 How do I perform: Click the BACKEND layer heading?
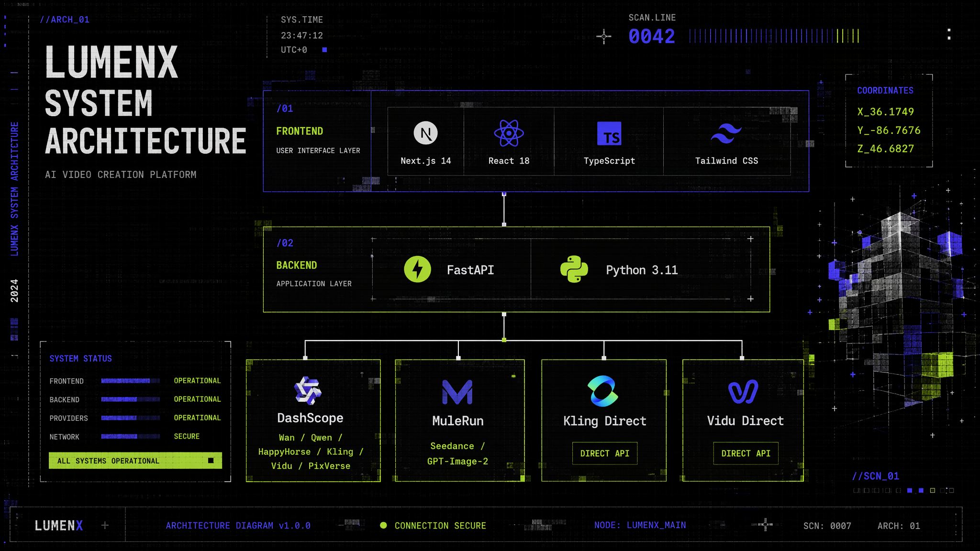click(297, 265)
